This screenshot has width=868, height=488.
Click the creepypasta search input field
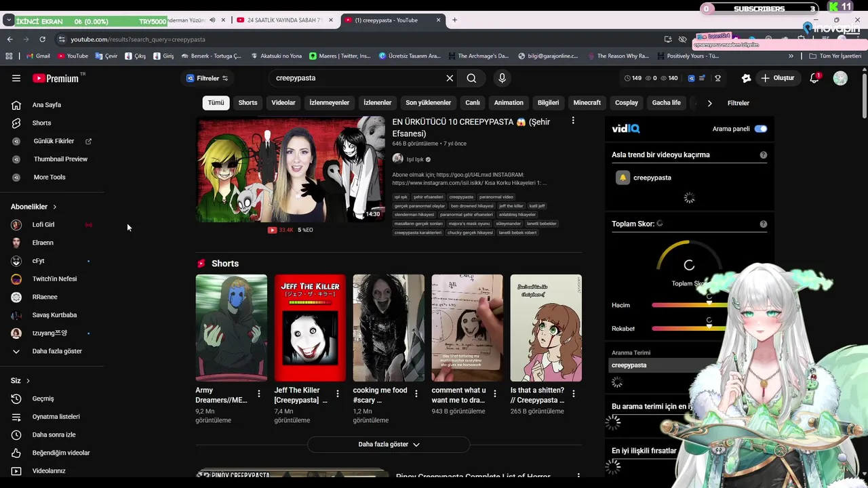click(358, 78)
